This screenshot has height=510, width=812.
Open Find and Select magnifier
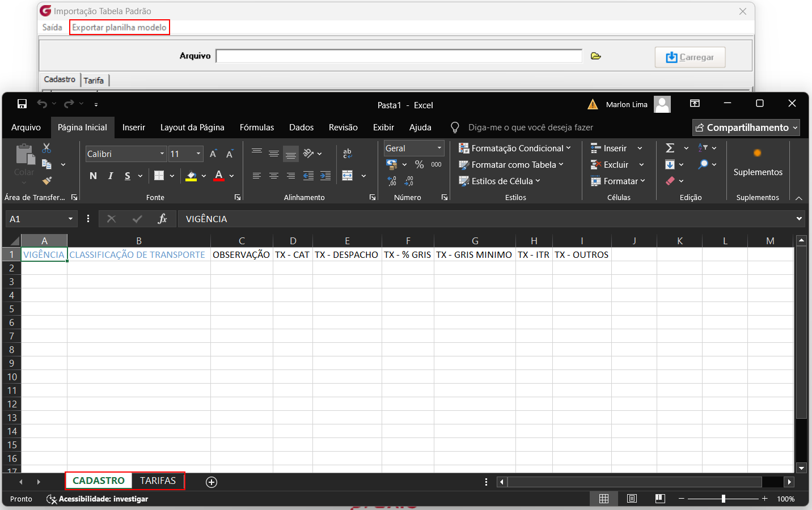click(x=703, y=164)
